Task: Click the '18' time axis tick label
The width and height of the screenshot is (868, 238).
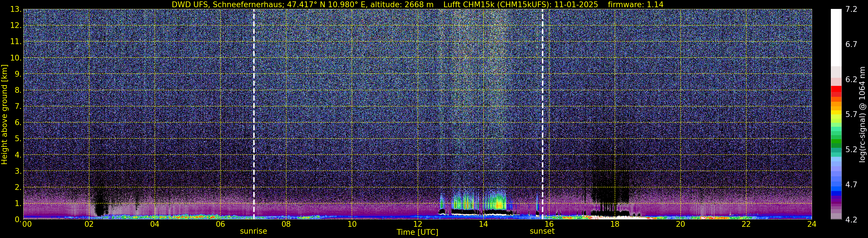Action: pyautogui.click(x=614, y=224)
